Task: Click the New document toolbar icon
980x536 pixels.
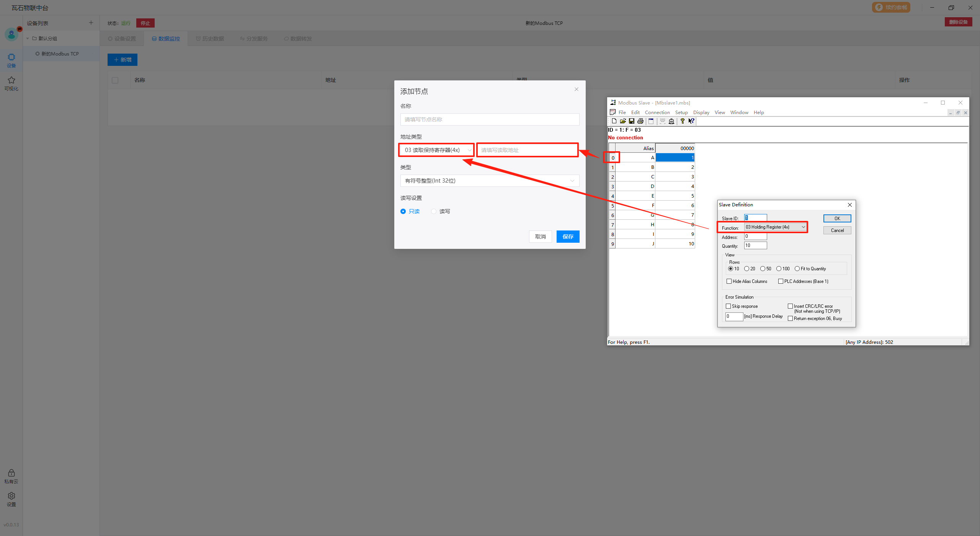Action: point(614,121)
